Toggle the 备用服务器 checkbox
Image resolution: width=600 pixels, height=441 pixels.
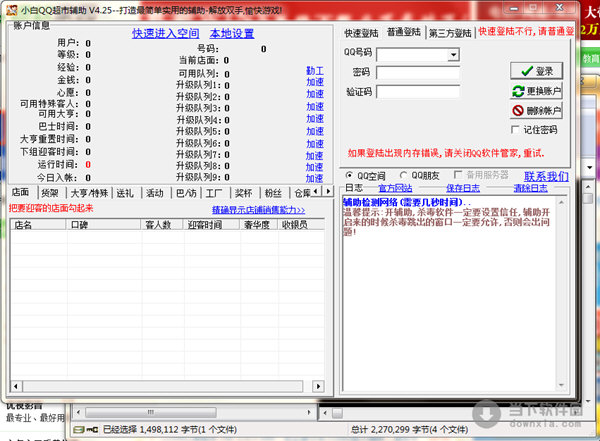pos(457,175)
